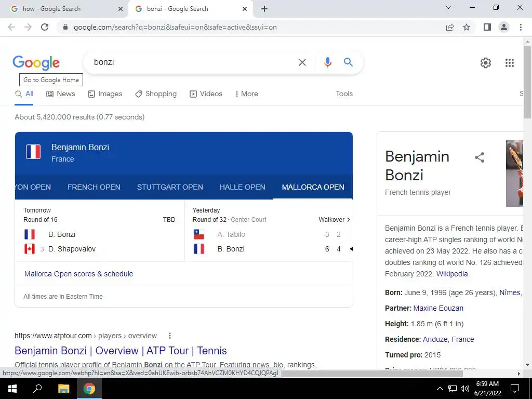Share Benjamin Bonzi knowledge panel

(x=480, y=157)
